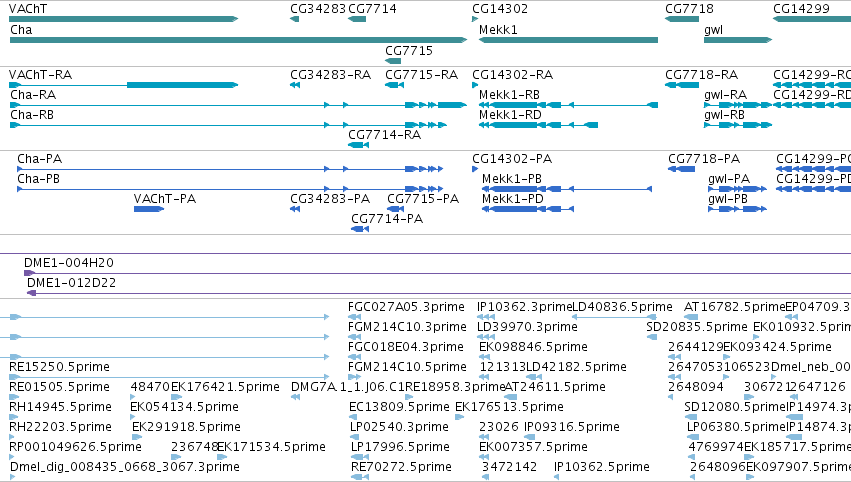Click the CG7715-PA protein label
The image size is (851, 482).
[423, 199]
